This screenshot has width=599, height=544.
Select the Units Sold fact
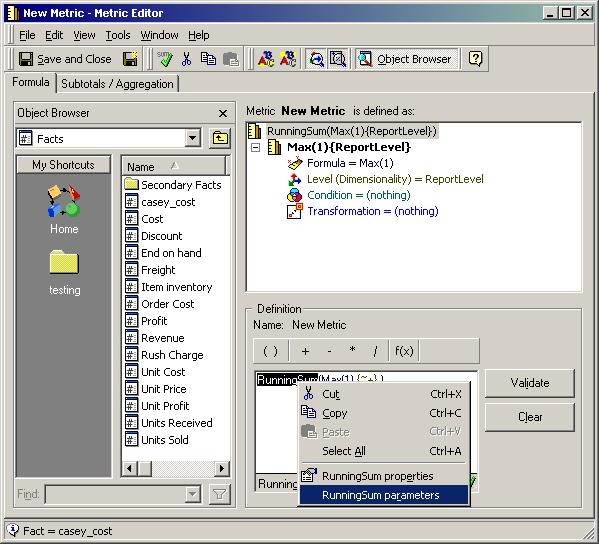pos(157,440)
